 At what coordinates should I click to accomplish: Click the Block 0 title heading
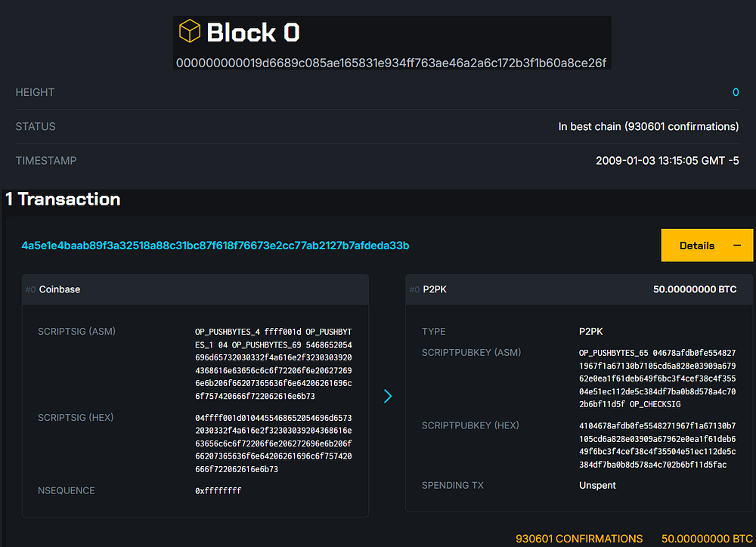[x=253, y=32]
